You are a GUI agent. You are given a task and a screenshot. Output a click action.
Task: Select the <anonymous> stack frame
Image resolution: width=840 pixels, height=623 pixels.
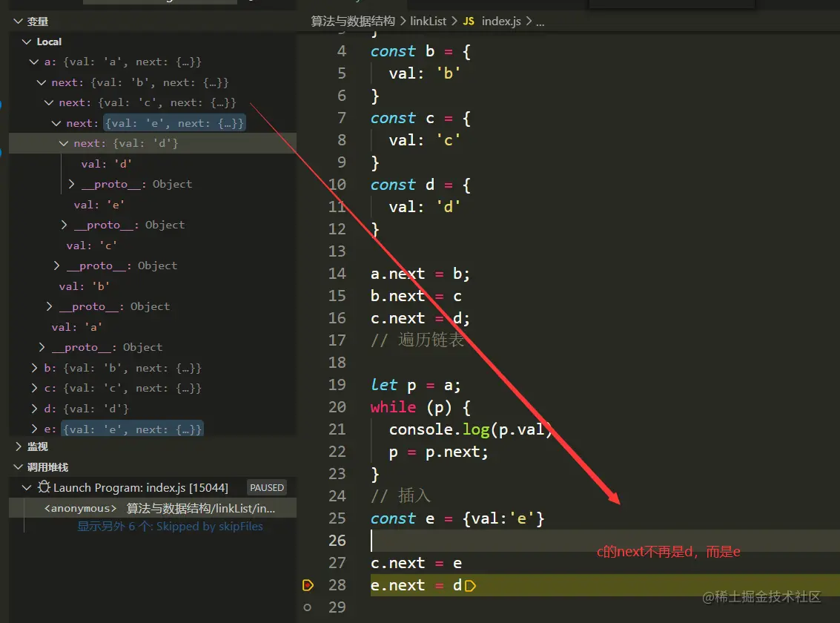153,508
